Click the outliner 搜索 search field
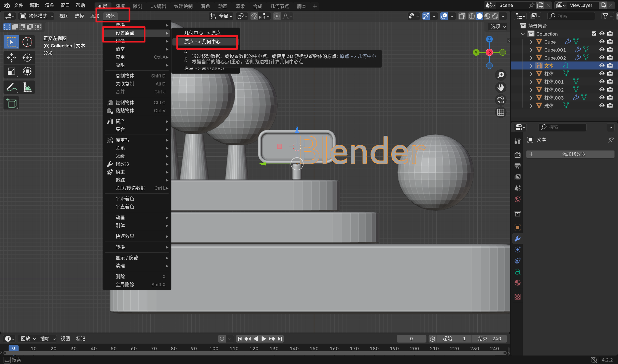Screen dimensions: 618x364 [x=571, y=16]
